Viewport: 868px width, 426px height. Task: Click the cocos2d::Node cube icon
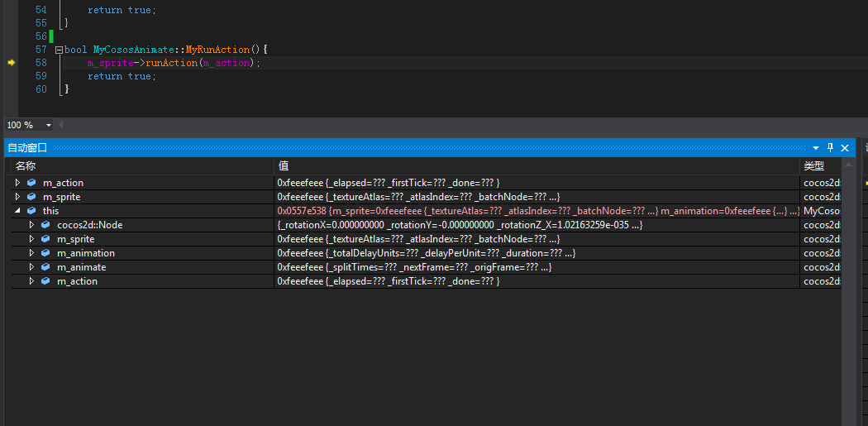pos(45,225)
